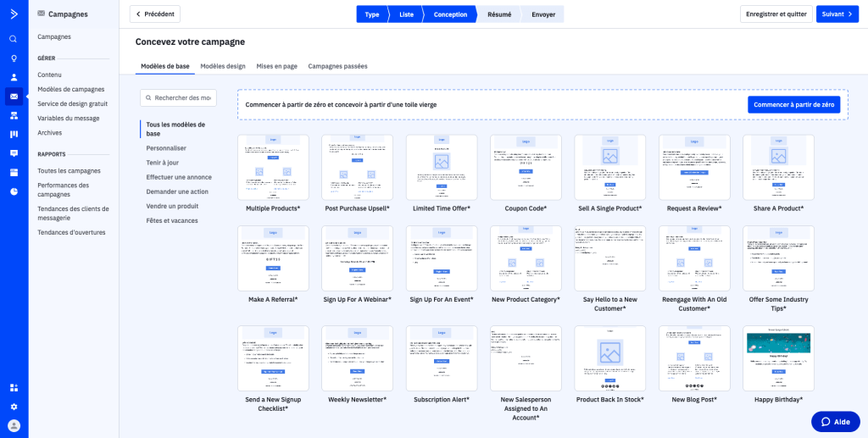Click the lightbulb icon in sidebar

[14, 58]
